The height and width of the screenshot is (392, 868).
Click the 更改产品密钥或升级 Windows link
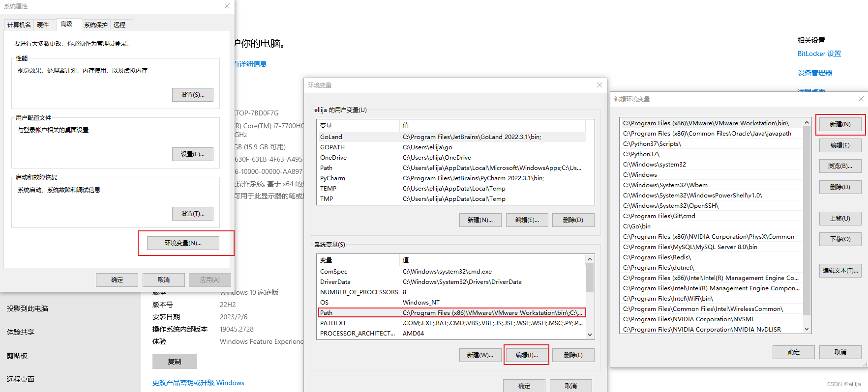pos(198,383)
